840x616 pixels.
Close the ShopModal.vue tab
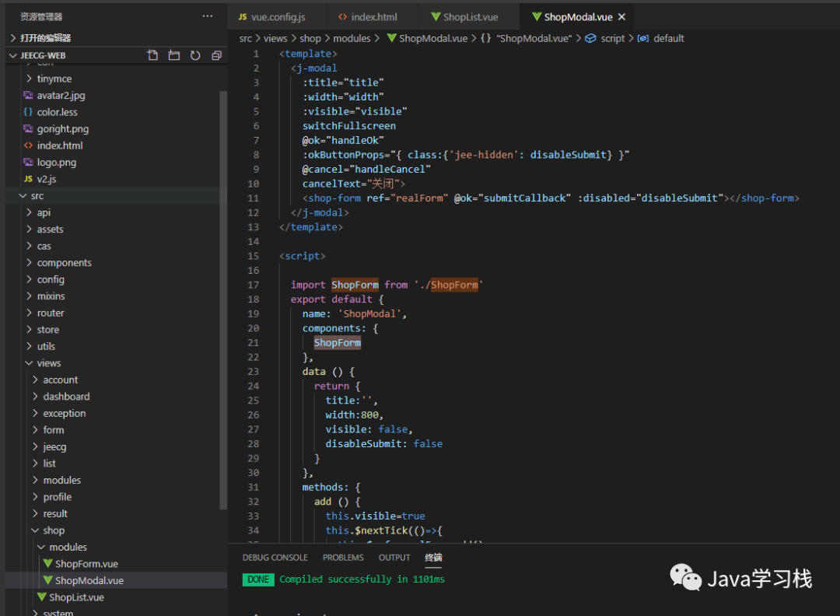click(x=621, y=16)
